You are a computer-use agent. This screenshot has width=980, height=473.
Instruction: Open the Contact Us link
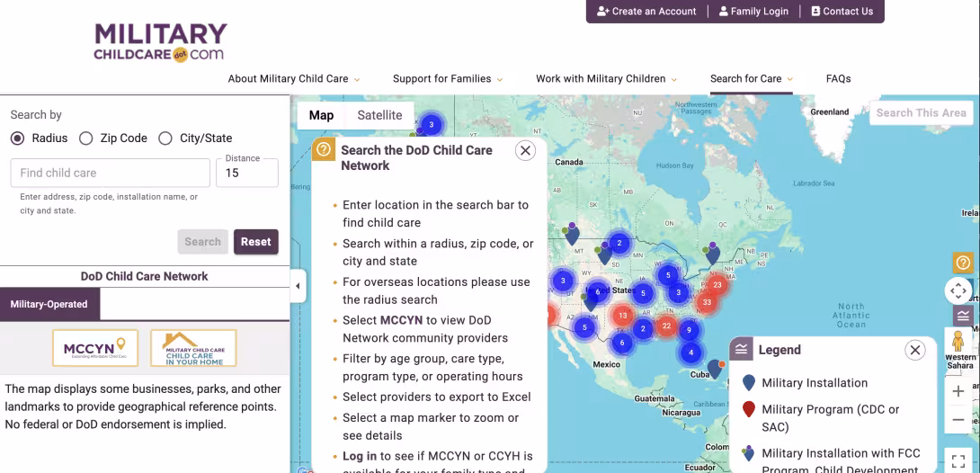point(842,12)
